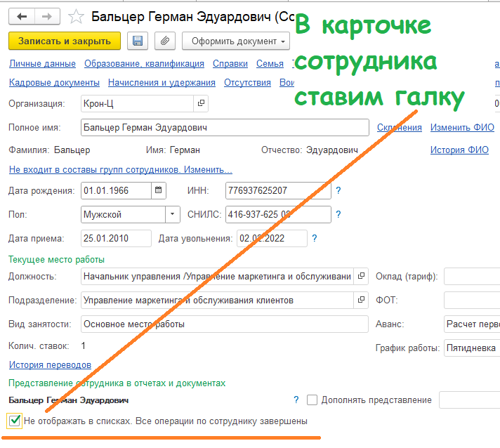The width and height of the screenshot is (500, 448).
Task: Click the Оклад (тариф) field
Action: click(x=472, y=276)
